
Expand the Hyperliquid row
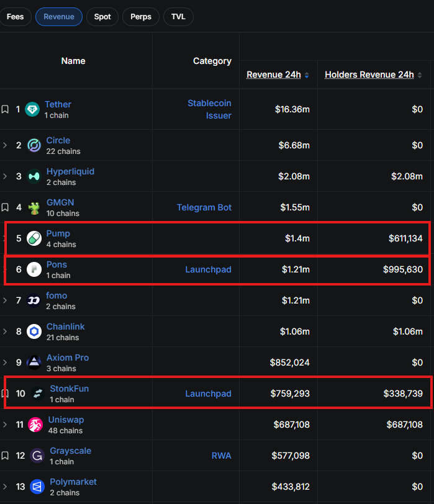tap(5, 176)
